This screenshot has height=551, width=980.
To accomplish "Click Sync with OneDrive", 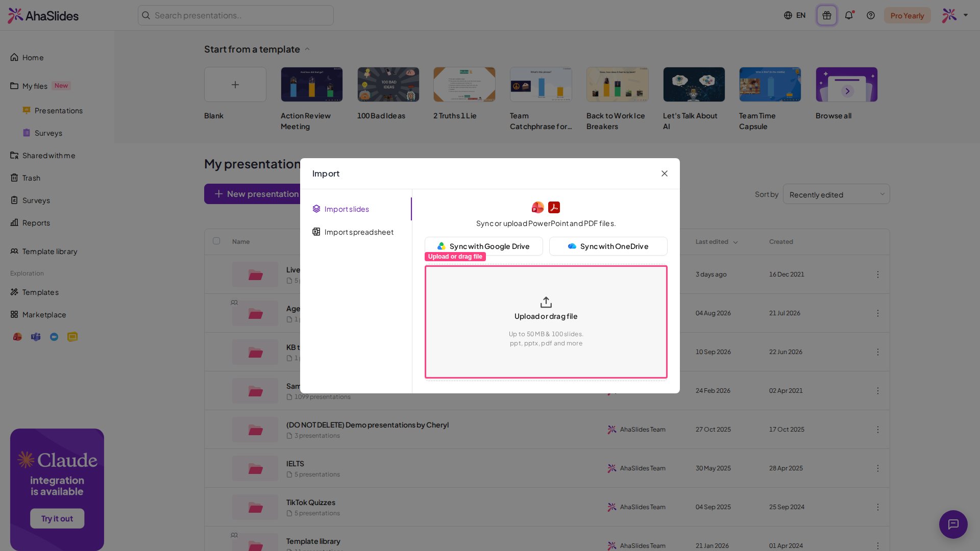I will point(608,246).
